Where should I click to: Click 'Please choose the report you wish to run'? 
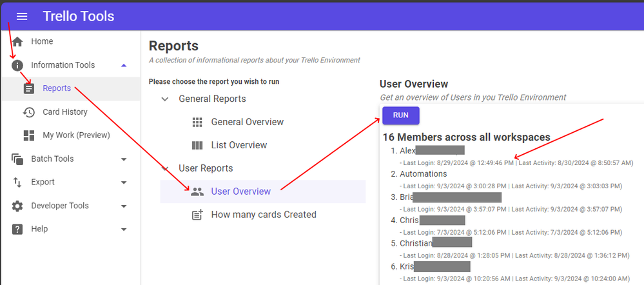[214, 82]
